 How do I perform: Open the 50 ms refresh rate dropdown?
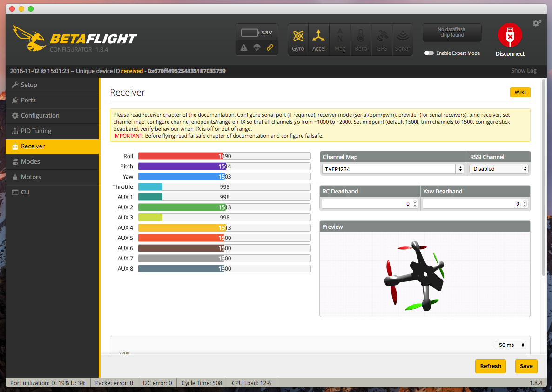[x=511, y=345]
